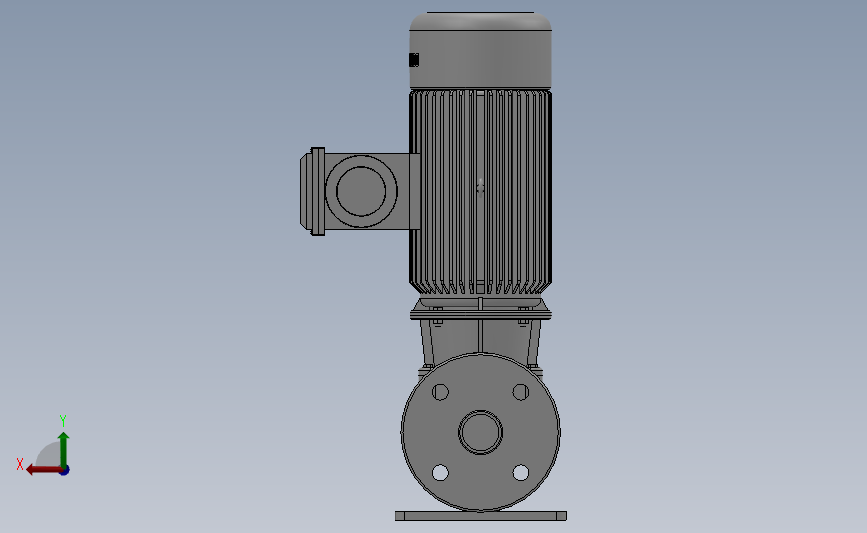Viewport: 867px width, 533px height.
Task: Click the red X axis arrow of the triad
Action: (43, 470)
